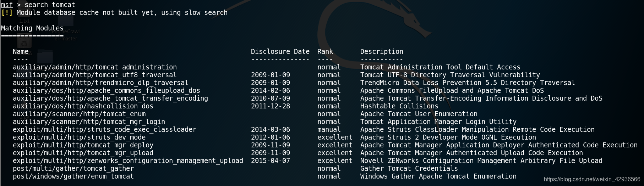Select the 'search tomcat' command text

pos(50,5)
